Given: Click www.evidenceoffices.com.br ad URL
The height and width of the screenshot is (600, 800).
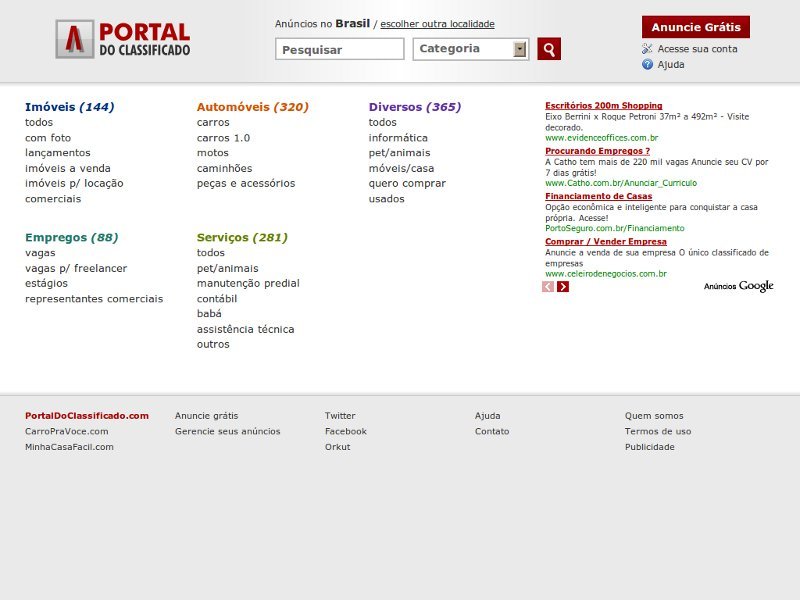Looking at the screenshot, I should point(602,138).
